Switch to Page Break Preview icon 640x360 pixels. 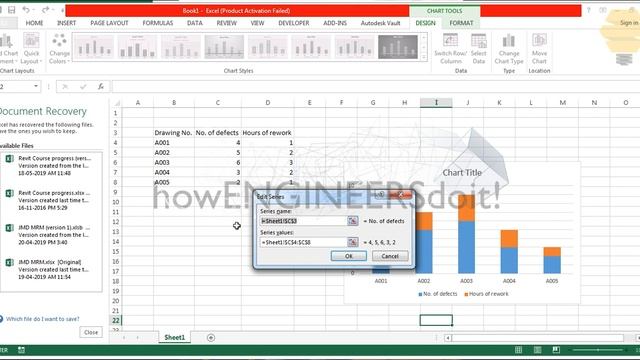point(556,350)
